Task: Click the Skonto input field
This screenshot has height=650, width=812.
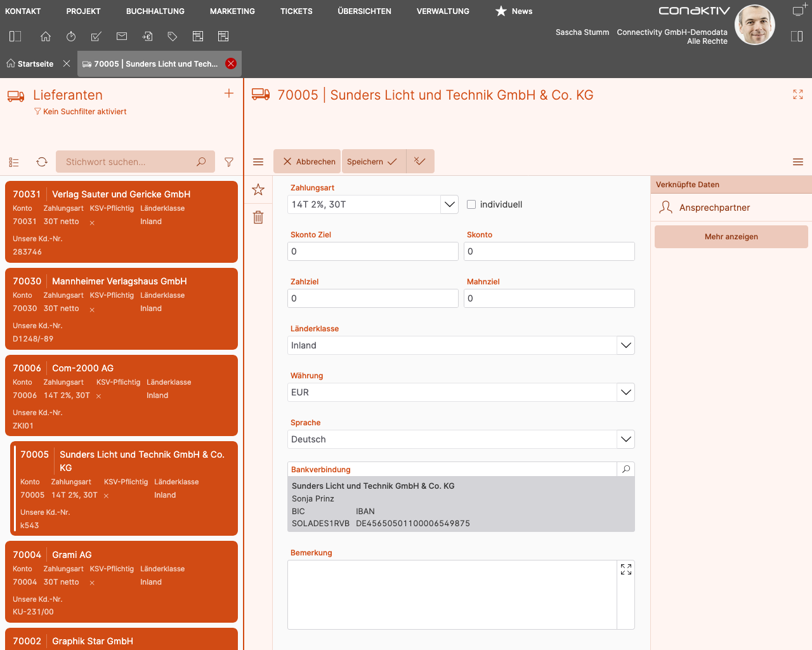Action: tap(549, 251)
